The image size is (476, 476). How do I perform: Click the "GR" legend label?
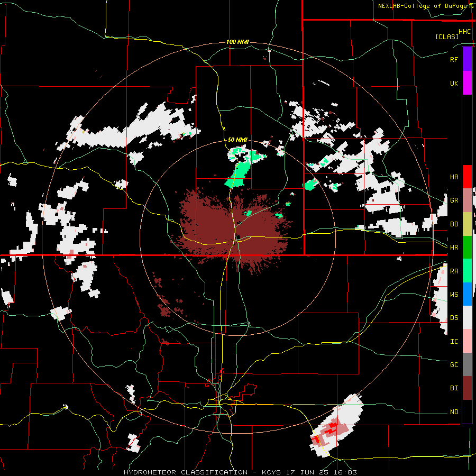tap(454, 200)
